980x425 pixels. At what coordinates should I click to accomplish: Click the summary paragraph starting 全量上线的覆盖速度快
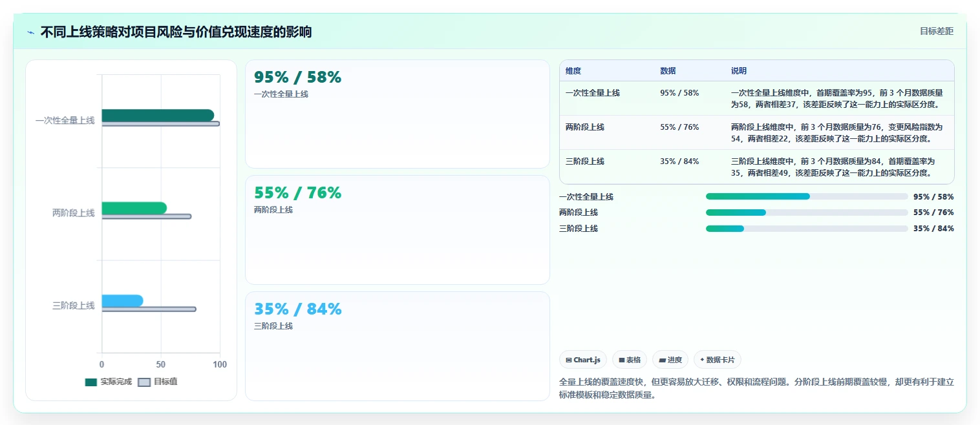(x=756, y=388)
